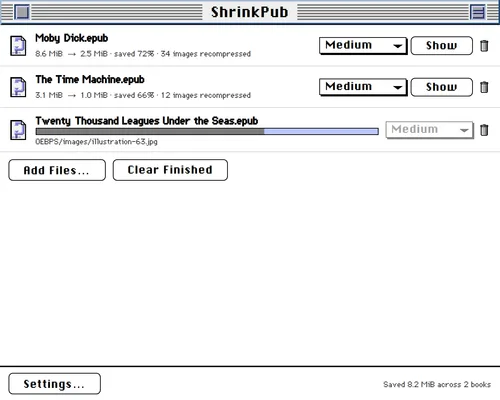Viewport: 500px width, 400px height.
Task: Show Moby Dick.epub output file
Action: 442,46
